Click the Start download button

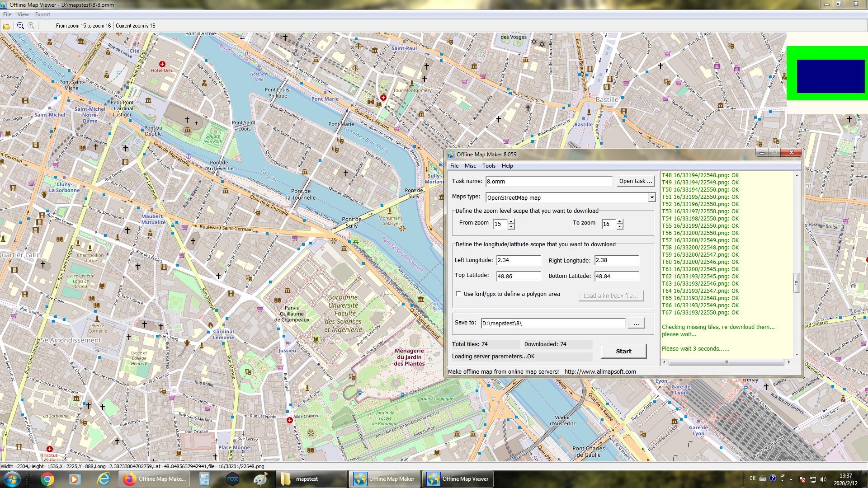pos(623,351)
